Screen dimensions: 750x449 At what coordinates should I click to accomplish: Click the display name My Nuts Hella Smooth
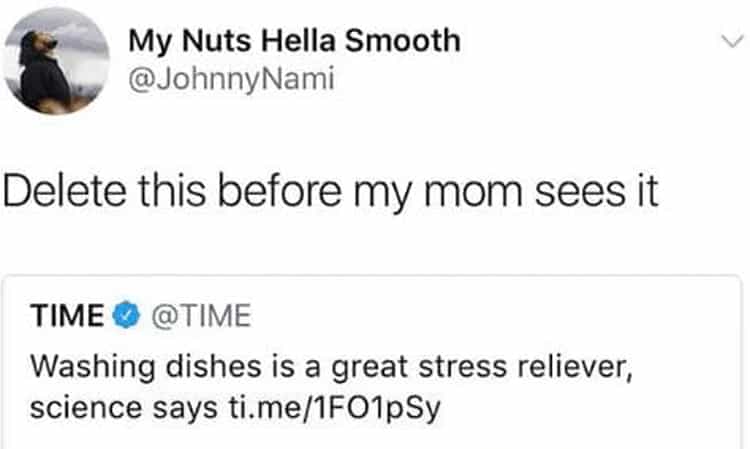[295, 41]
